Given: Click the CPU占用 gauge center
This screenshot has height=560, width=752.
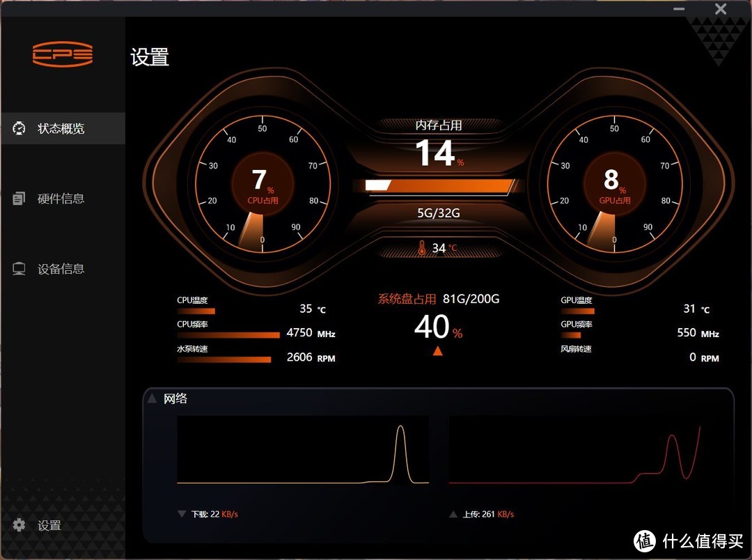Looking at the screenshot, I should tap(263, 184).
